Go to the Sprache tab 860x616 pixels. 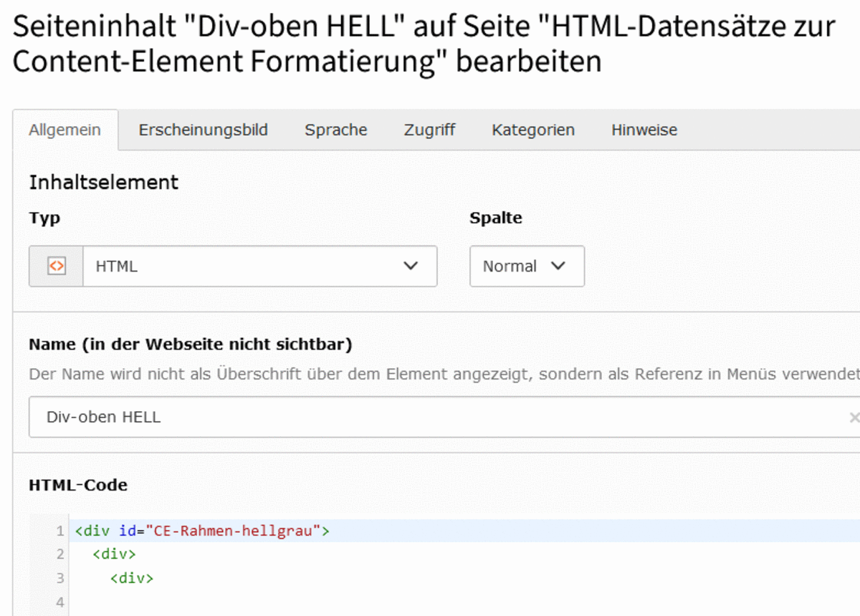click(x=335, y=130)
